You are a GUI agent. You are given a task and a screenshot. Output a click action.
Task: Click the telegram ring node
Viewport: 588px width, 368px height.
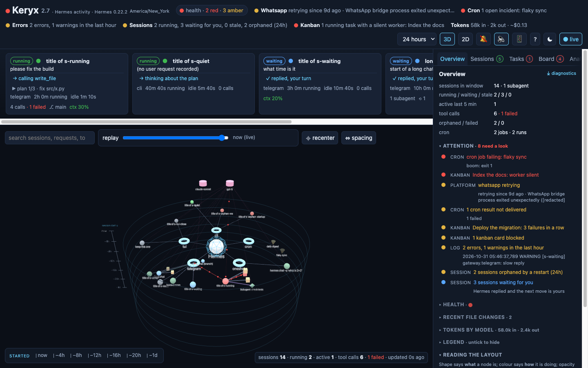pyautogui.click(x=194, y=263)
